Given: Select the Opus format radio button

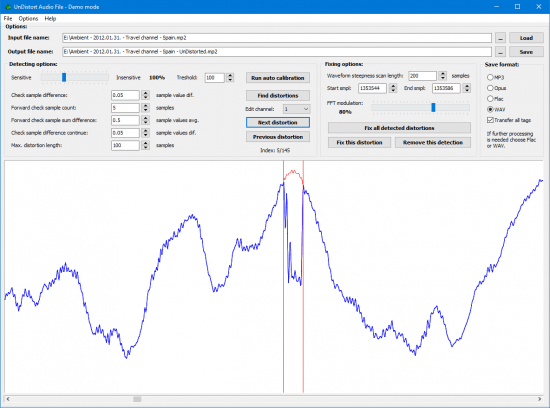Looking at the screenshot, I should (x=490, y=88).
